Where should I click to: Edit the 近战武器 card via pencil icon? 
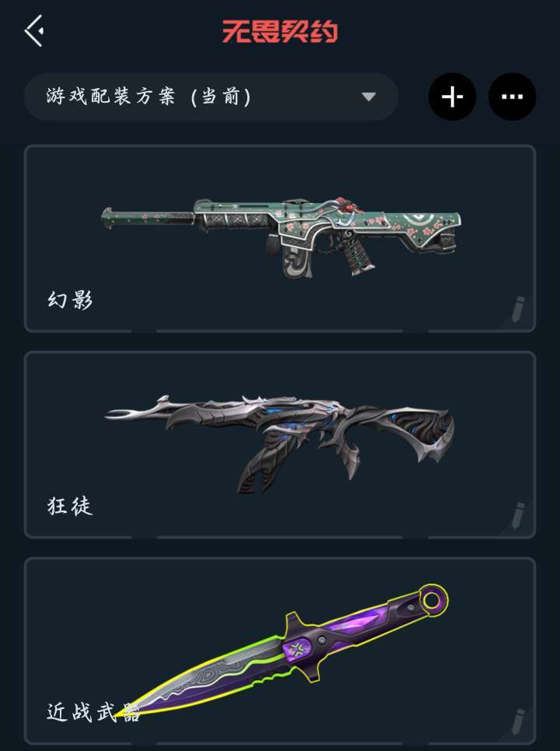(517, 721)
